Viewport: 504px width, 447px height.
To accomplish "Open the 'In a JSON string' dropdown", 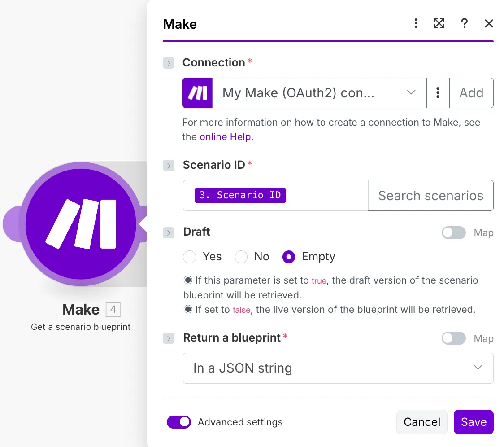I will pyautogui.click(x=338, y=368).
